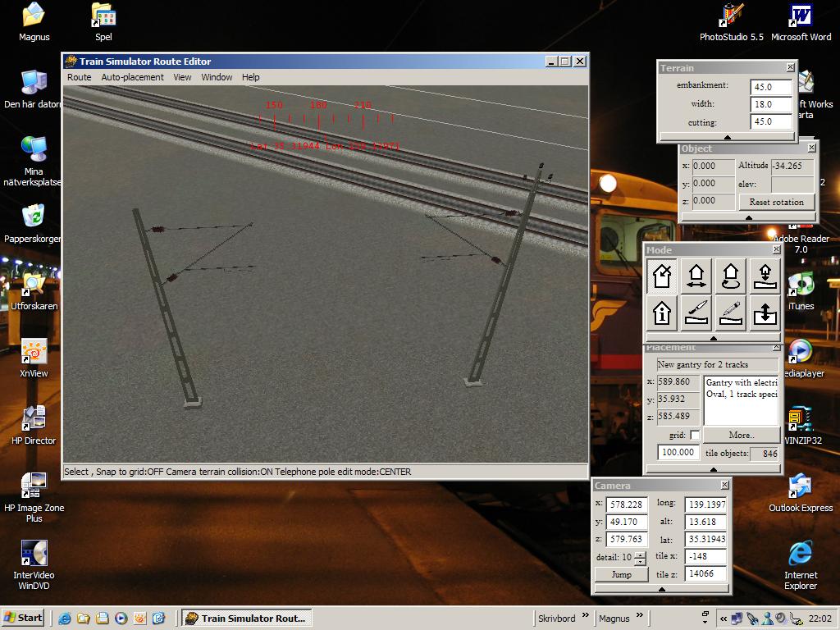Viewport: 840px width, 630px height.
Task: Open the Auto-placement menu
Action: (132, 77)
